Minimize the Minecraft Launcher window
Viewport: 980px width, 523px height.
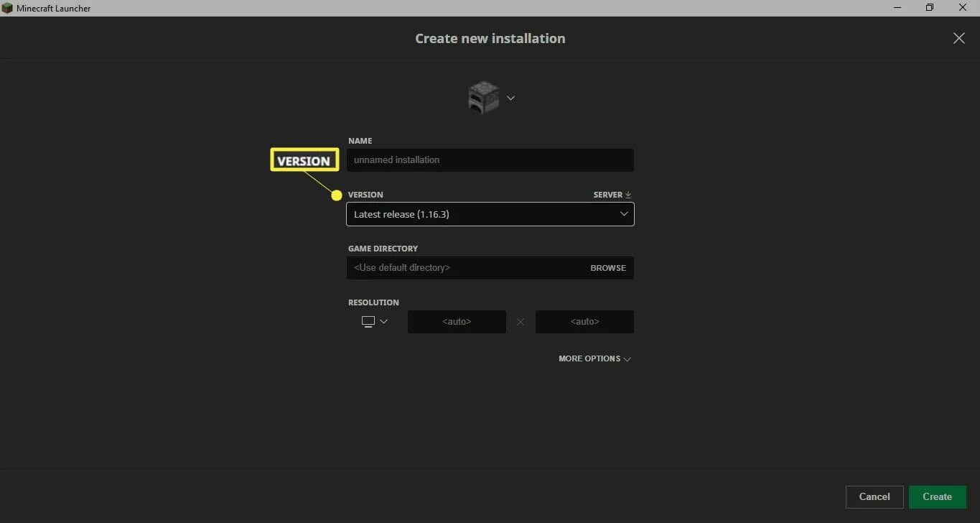896,8
